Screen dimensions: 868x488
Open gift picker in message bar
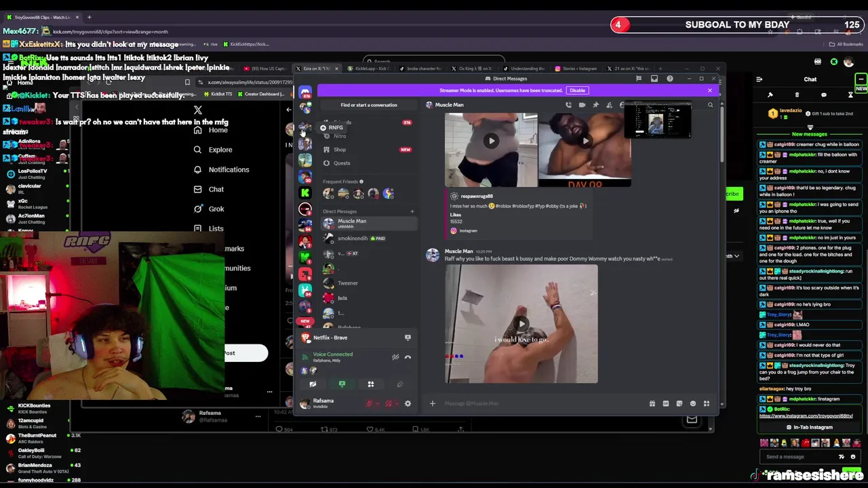652,404
